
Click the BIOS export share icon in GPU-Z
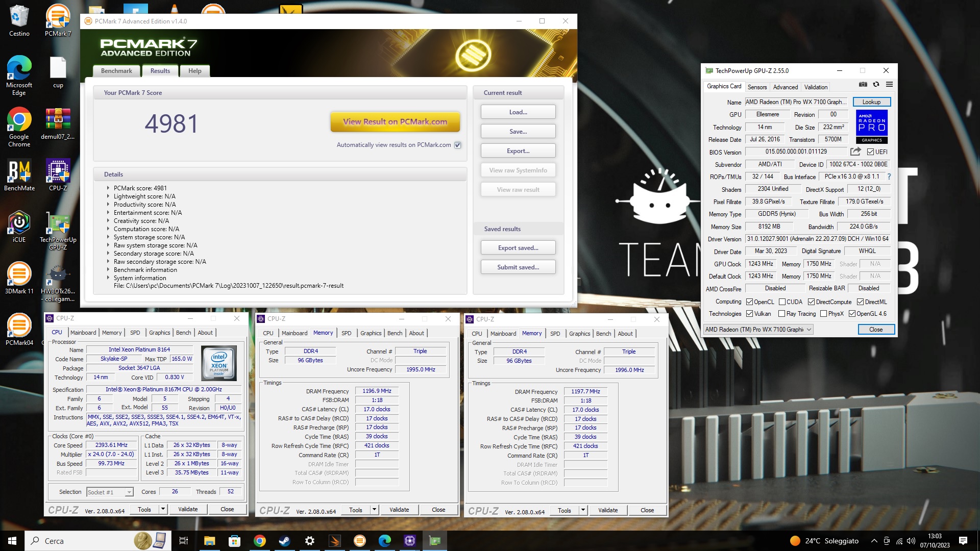(855, 152)
